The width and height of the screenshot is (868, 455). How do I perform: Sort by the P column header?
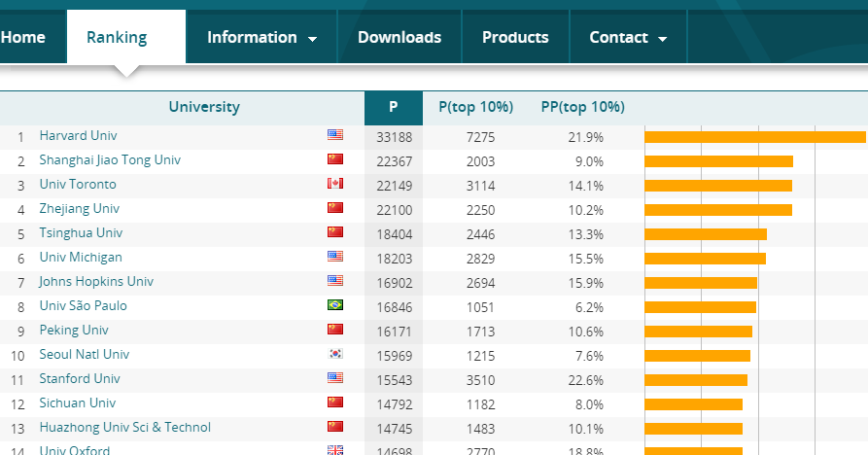[x=393, y=107]
